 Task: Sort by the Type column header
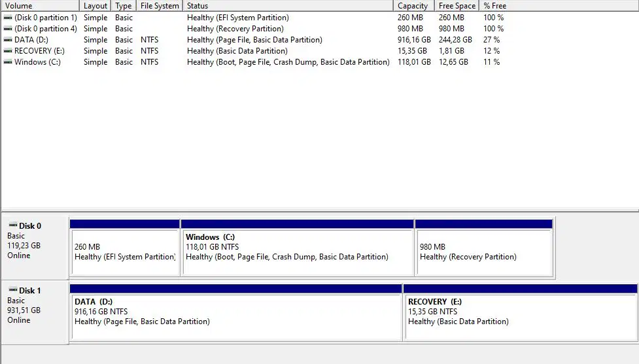[124, 6]
